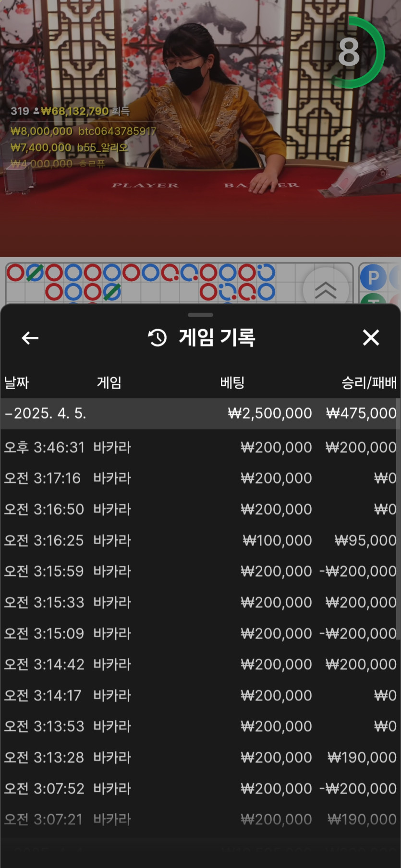Click the 베팅 column header
This screenshot has height=868, width=401.
(x=232, y=382)
